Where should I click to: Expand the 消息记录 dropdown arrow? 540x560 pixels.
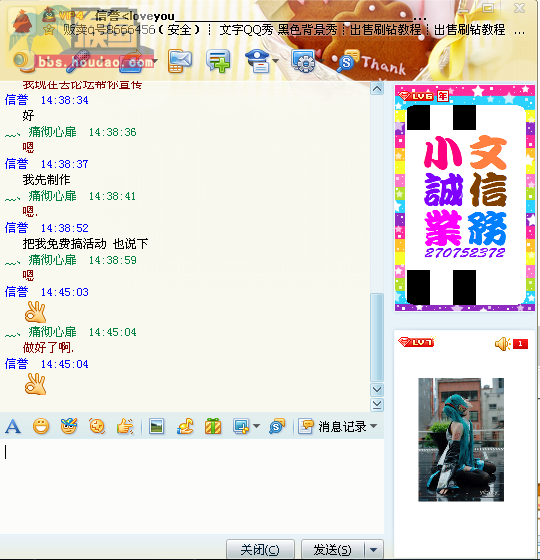(374, 426)
